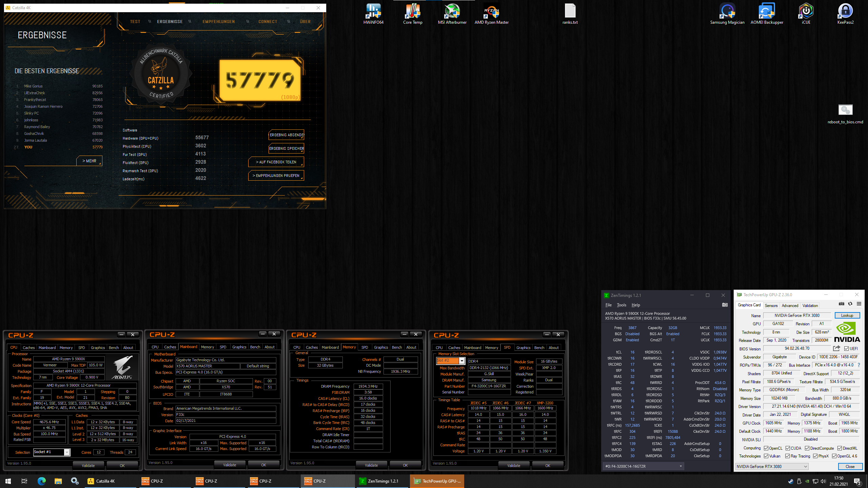Toggle the CUDA checkbox
The image size is (868, 488).
(x=788, y=448)
